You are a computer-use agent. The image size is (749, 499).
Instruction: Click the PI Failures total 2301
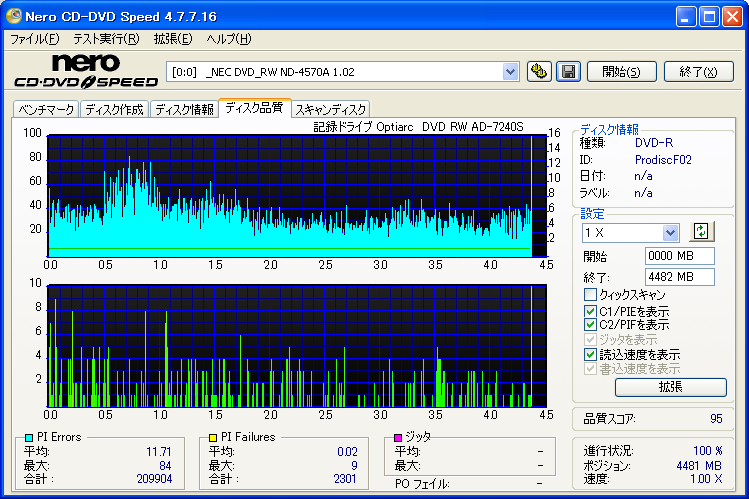coord(345,478)
